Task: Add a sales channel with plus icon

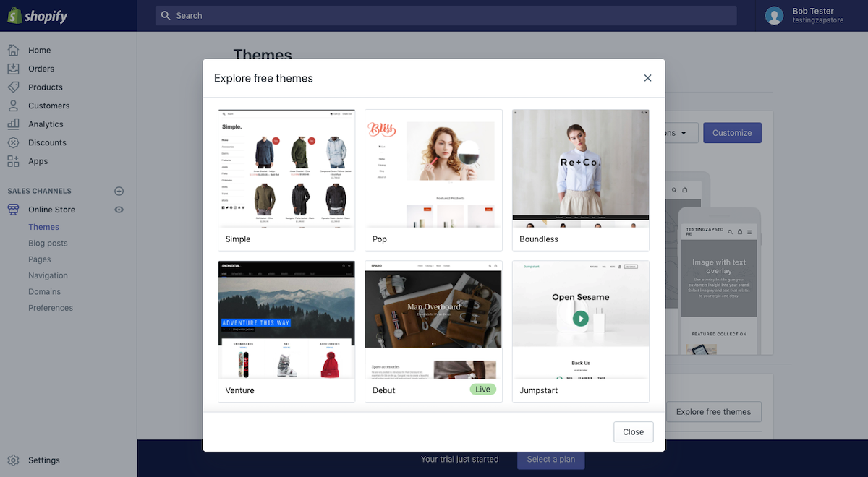Action: 119,191
